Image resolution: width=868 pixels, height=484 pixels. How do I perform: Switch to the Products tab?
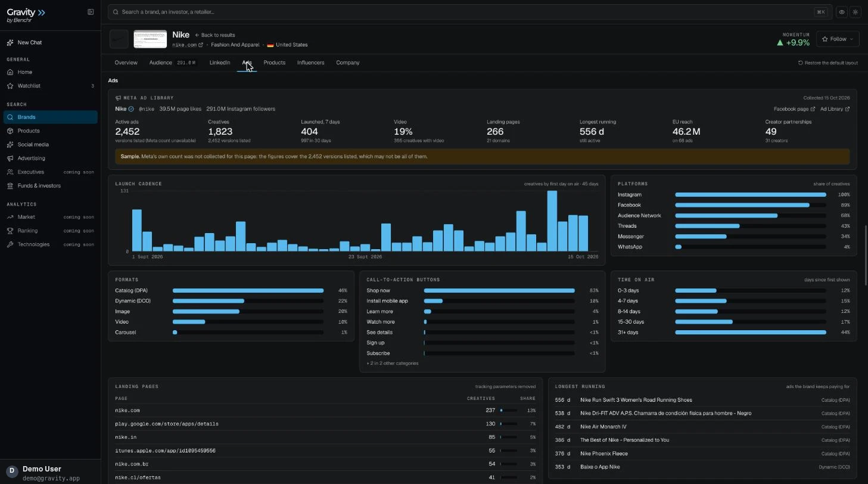[x=274, y=63]
